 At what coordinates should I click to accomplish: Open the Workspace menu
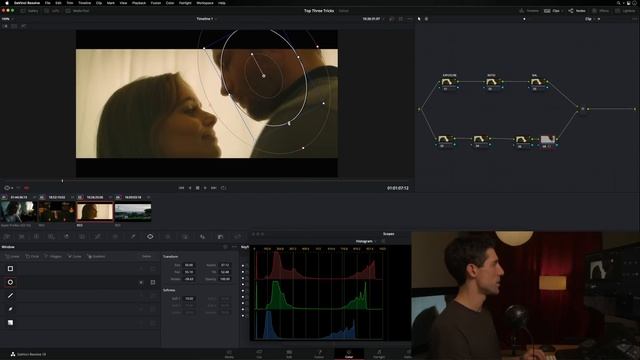tap(205, 3)
